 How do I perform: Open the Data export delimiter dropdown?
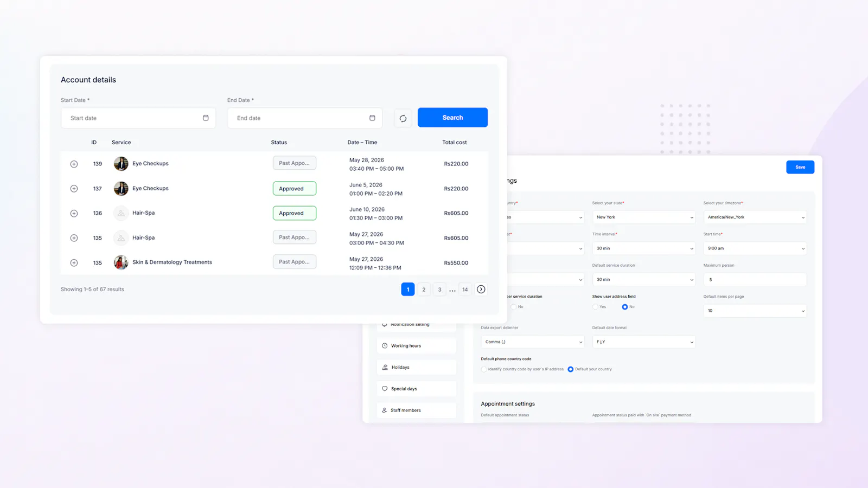point(532,342)
